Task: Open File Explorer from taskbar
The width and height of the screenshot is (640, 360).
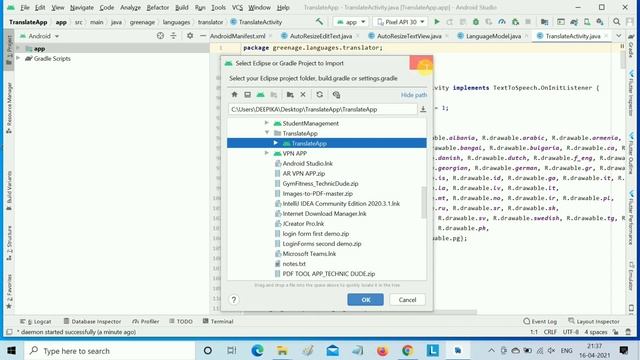Action: 282,350
